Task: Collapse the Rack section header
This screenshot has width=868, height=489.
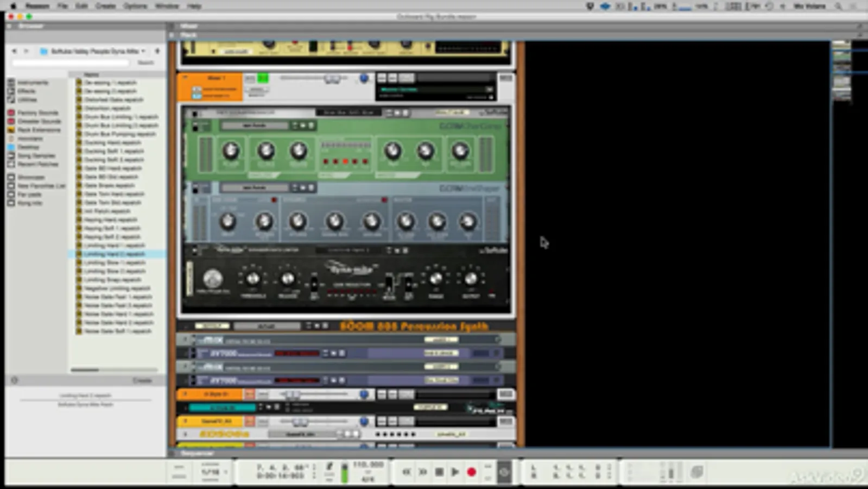Action: point(172,35)
